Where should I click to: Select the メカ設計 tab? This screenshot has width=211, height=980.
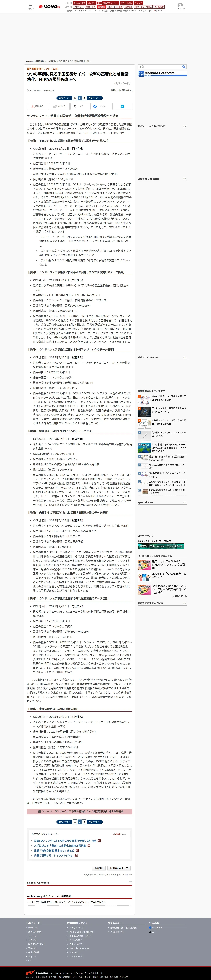click(x=92, y=3)
